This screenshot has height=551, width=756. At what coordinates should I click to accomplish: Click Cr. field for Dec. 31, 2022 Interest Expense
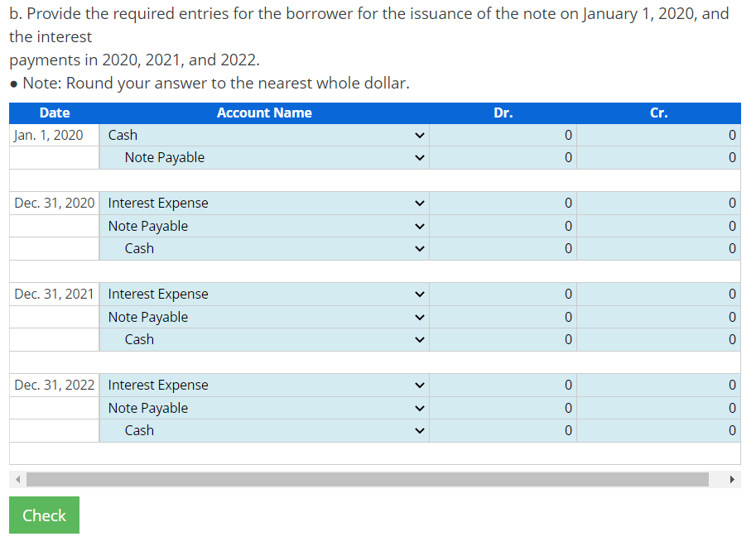pos(658,386)
